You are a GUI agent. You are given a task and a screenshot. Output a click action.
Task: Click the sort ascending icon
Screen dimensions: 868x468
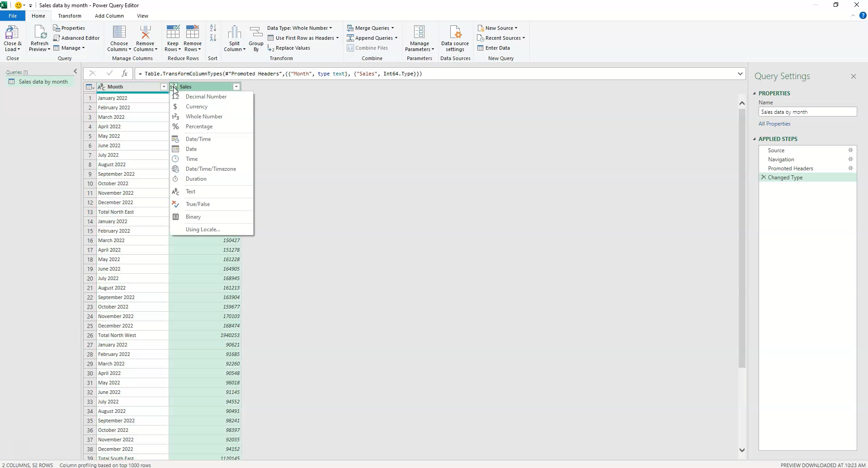[213, 28]
